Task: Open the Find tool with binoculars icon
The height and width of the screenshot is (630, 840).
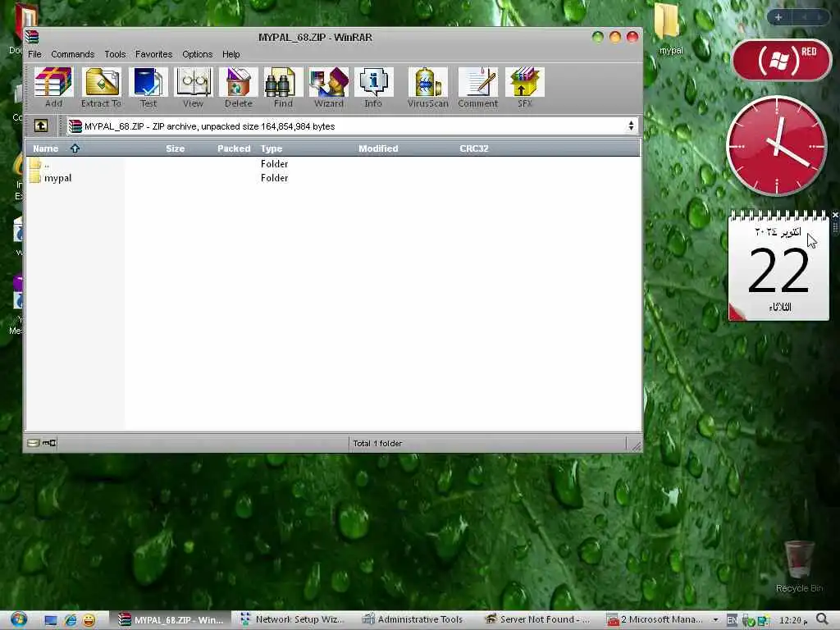Action: [283, 87]
